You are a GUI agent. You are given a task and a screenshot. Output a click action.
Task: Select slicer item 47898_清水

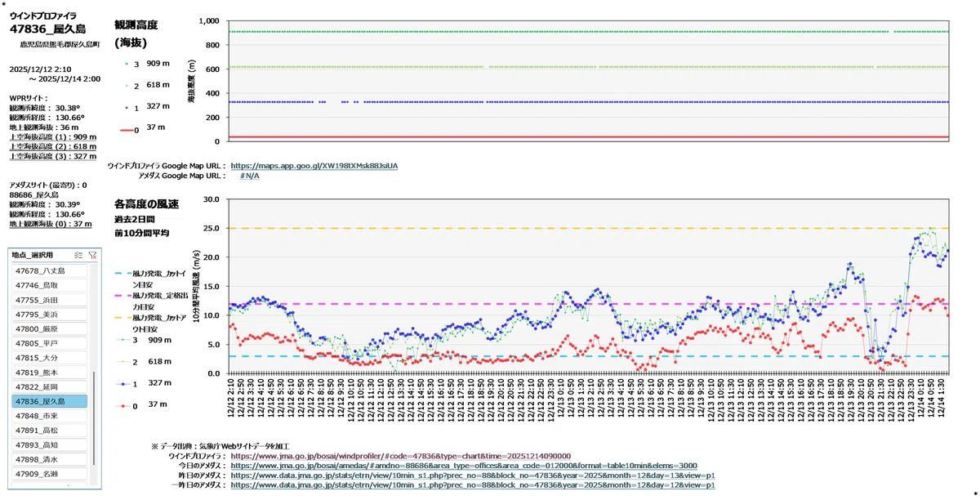(x=49, y=459)
